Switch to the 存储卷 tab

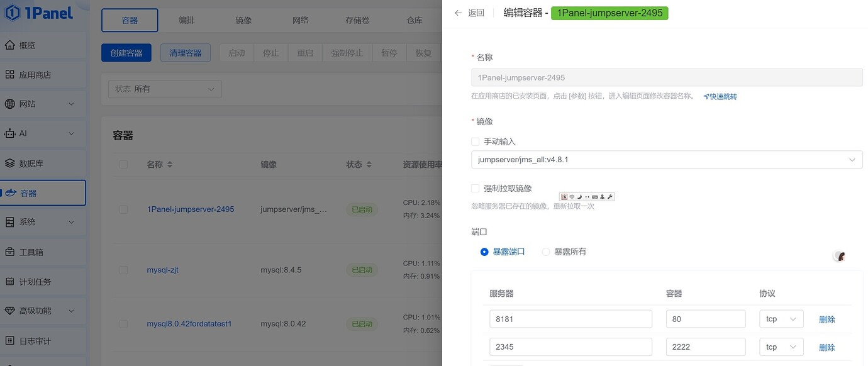coord(357,19)
